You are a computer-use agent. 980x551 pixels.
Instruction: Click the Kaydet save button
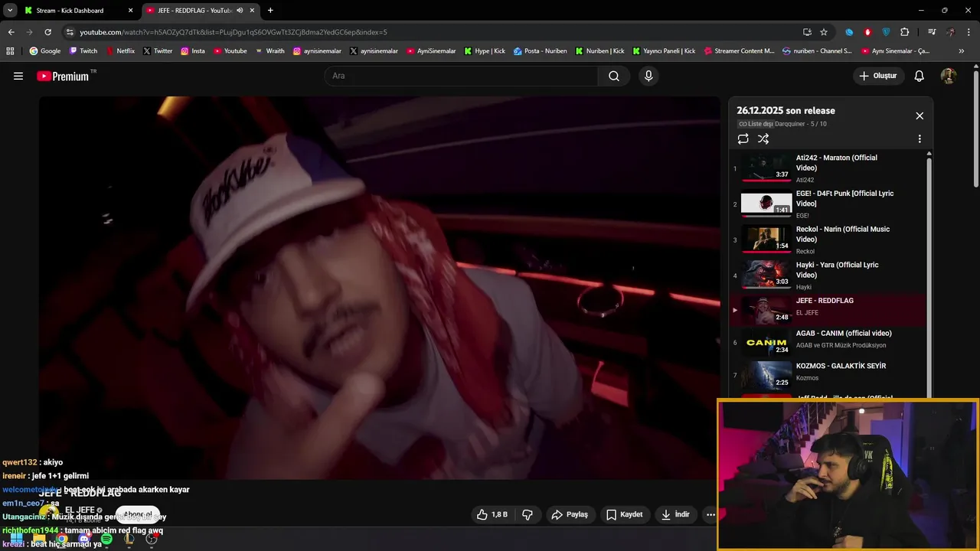pyautogui.click(x=624, y=514)
